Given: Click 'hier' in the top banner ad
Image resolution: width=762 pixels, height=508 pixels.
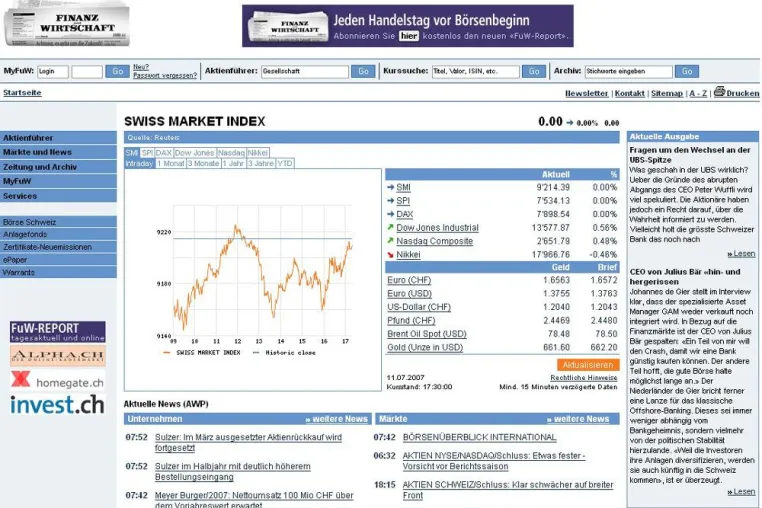Looking at the screenshot, I should pyautogui.click(x=409, y=36).
